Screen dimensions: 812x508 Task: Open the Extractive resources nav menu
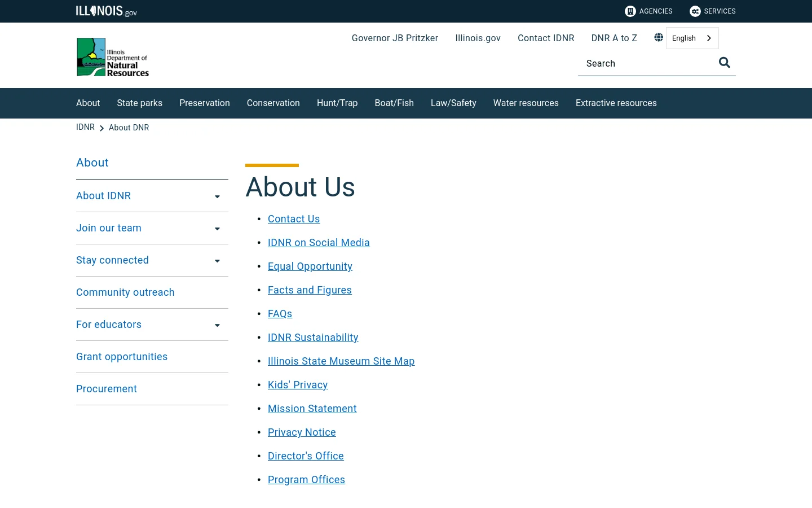click(x=616, y=103)
